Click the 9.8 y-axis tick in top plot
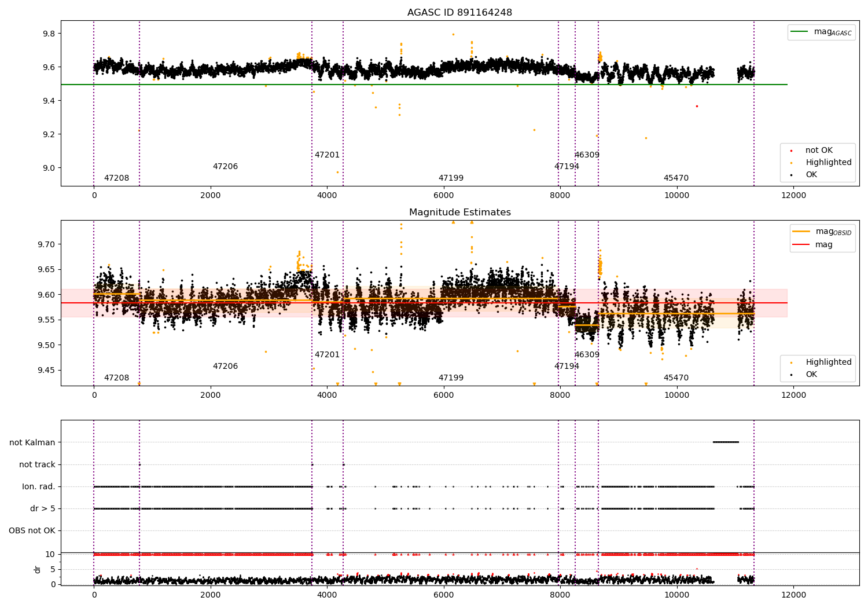Screen dimensions: 868x608 49,34
